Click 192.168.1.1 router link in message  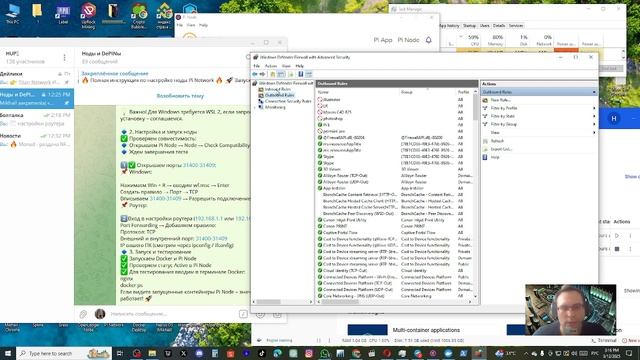click(x=208, y=218)
